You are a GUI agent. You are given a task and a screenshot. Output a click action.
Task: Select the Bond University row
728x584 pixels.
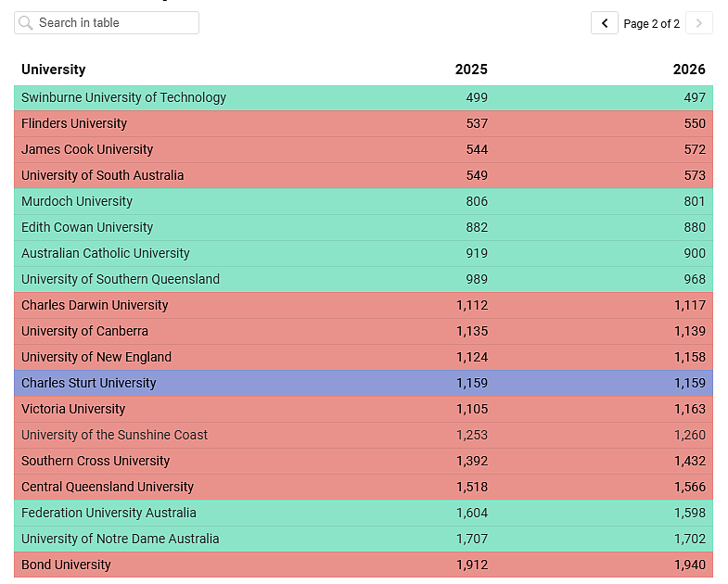[364, 565]
